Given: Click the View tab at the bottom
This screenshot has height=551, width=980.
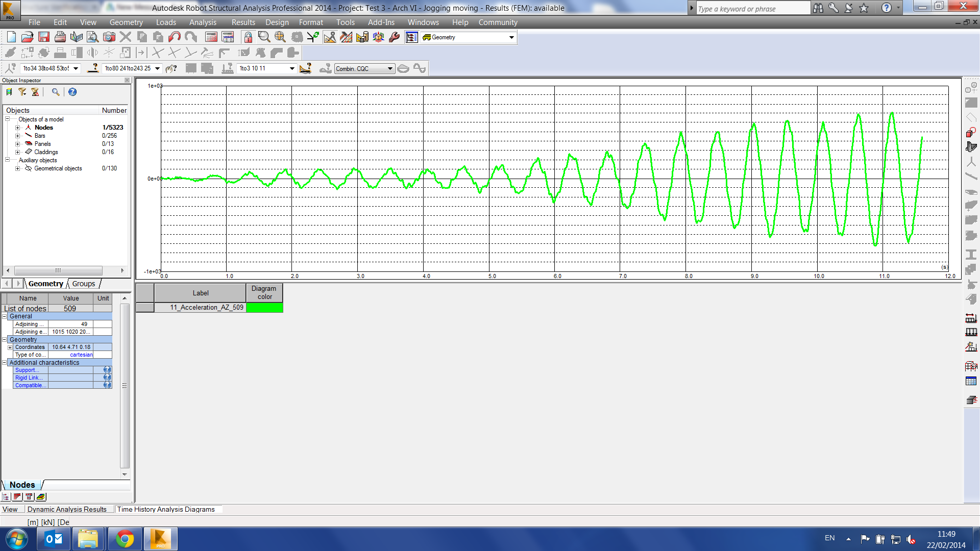Looking at the screenshot, I should click(10, 509).
